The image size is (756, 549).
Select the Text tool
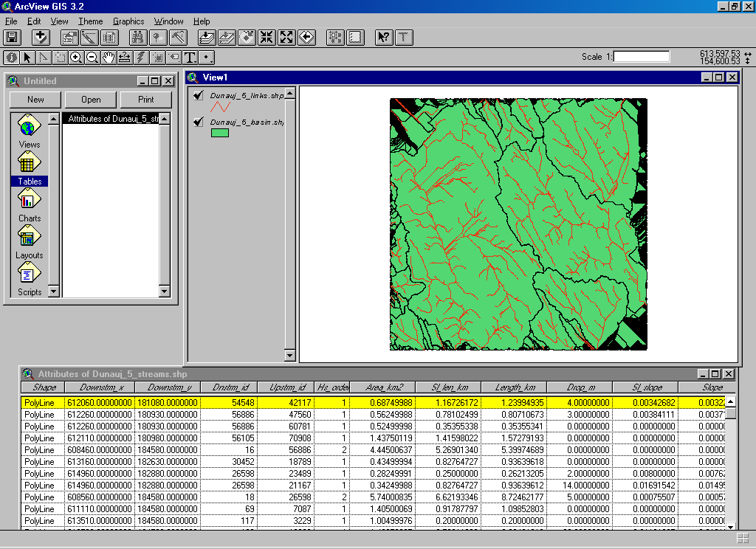(x=190, y=57)
